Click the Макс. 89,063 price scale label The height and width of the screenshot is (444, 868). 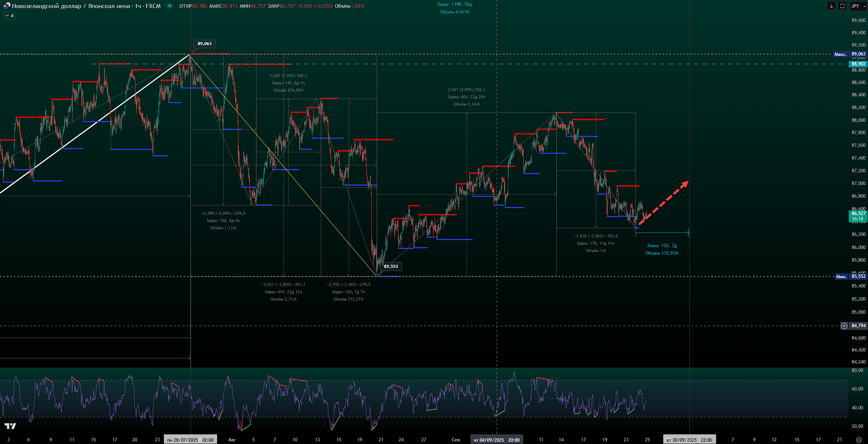[x=850, y=54]
